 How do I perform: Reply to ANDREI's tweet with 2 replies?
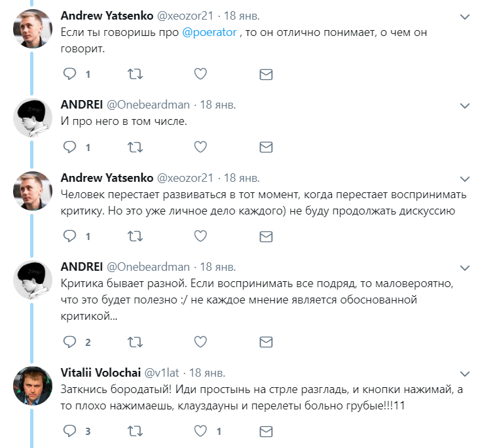tap(69, 342)
